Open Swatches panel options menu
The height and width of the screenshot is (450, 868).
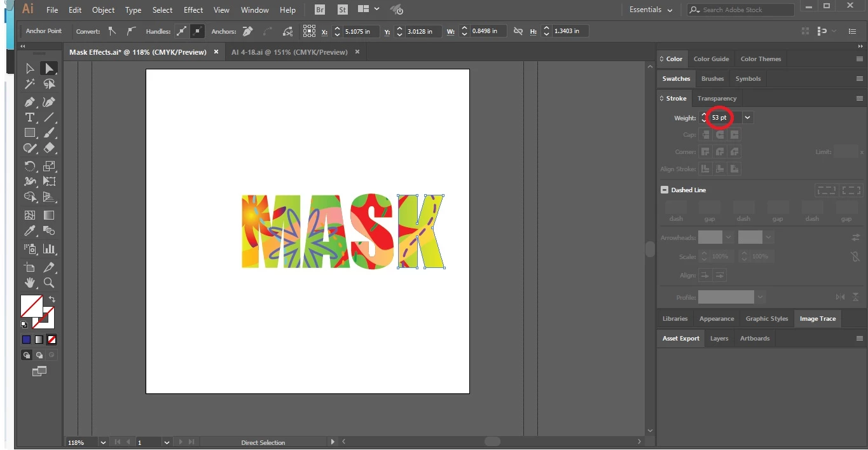(x=859, y=78)
